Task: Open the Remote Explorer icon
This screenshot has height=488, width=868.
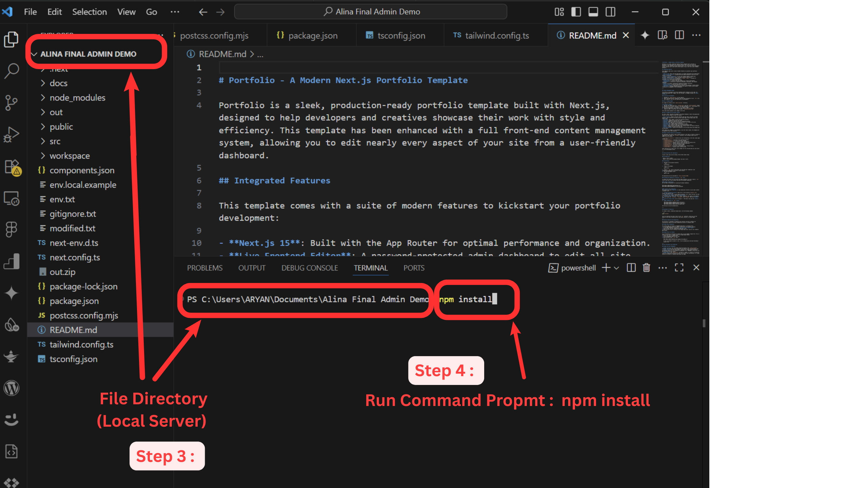Action: tap(12, 198)
